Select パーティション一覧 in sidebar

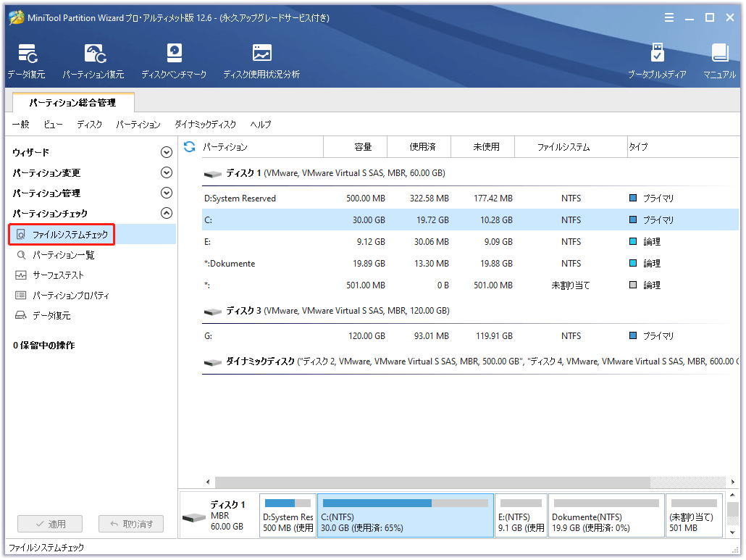(x=63, y=255)
